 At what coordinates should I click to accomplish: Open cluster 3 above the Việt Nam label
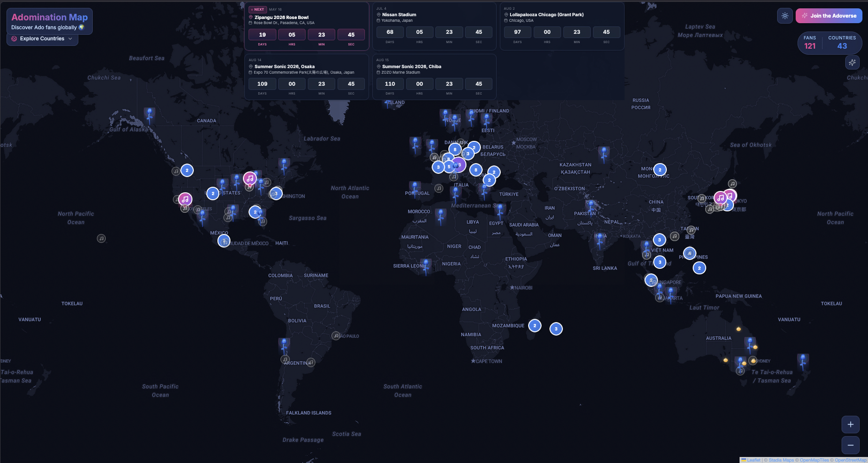tap(659, 240)
